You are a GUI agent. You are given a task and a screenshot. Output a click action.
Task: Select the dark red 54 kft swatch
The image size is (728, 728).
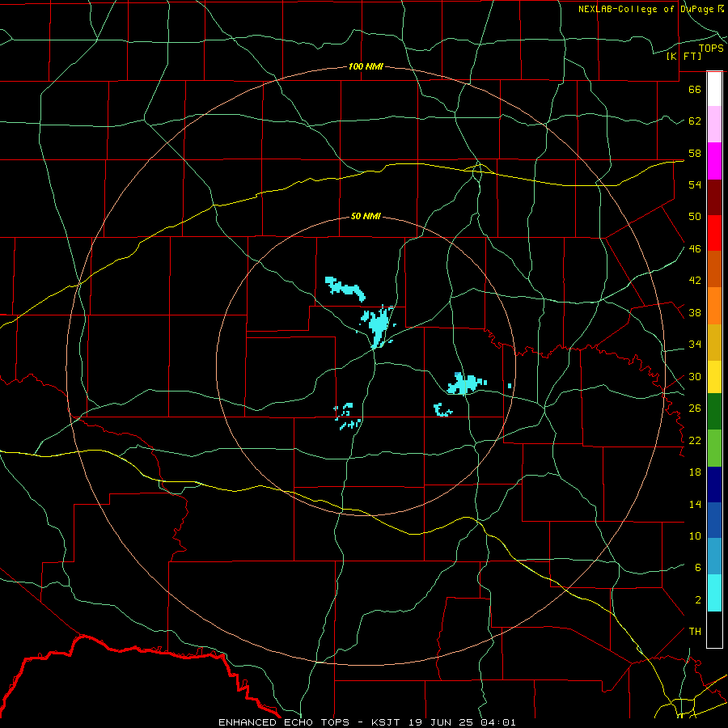coord(714,197)
